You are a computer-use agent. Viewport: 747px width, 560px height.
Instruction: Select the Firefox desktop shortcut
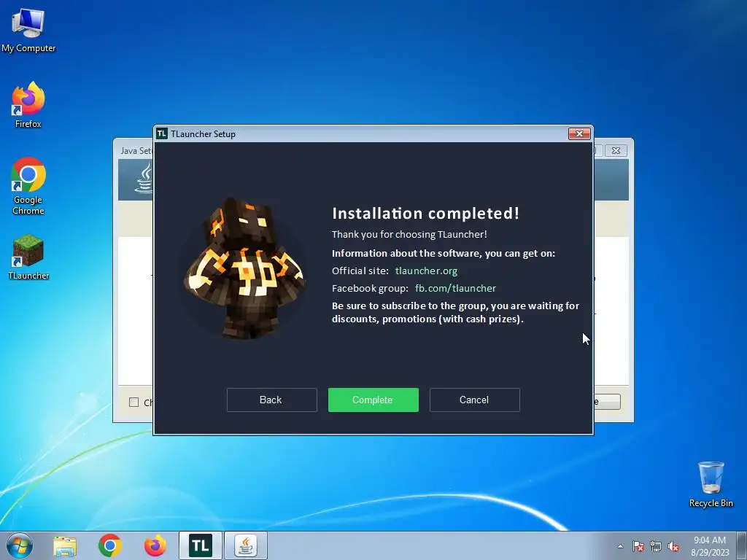point(28,105)
